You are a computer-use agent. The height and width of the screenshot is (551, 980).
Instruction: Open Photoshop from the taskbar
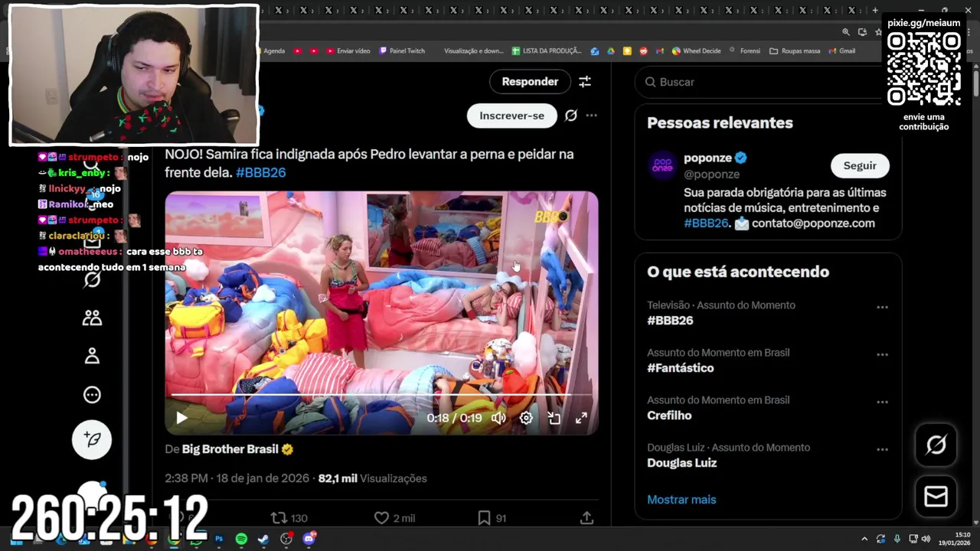219,539
